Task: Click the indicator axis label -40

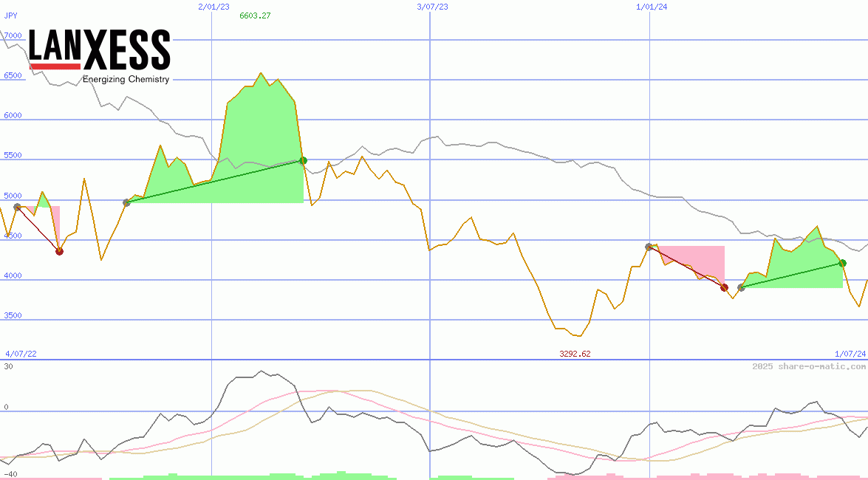Action: click(x=10, y=475)
